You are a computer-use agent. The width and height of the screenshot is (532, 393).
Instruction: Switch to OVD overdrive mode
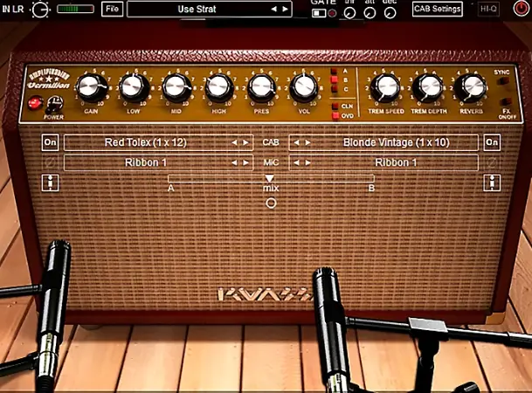click(335, 115)
